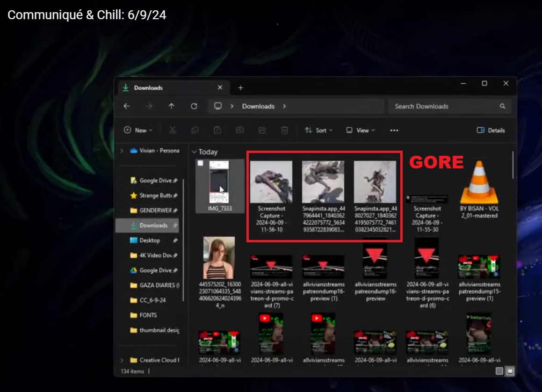542x392 pixels.
Task: Switch to details list view icon
Action: coord(499,371)
